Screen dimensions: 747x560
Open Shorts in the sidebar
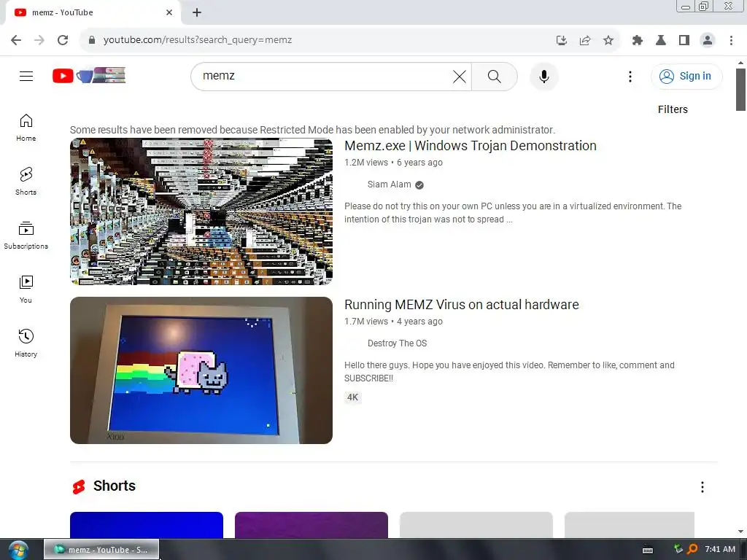click(x=26, y=182)
